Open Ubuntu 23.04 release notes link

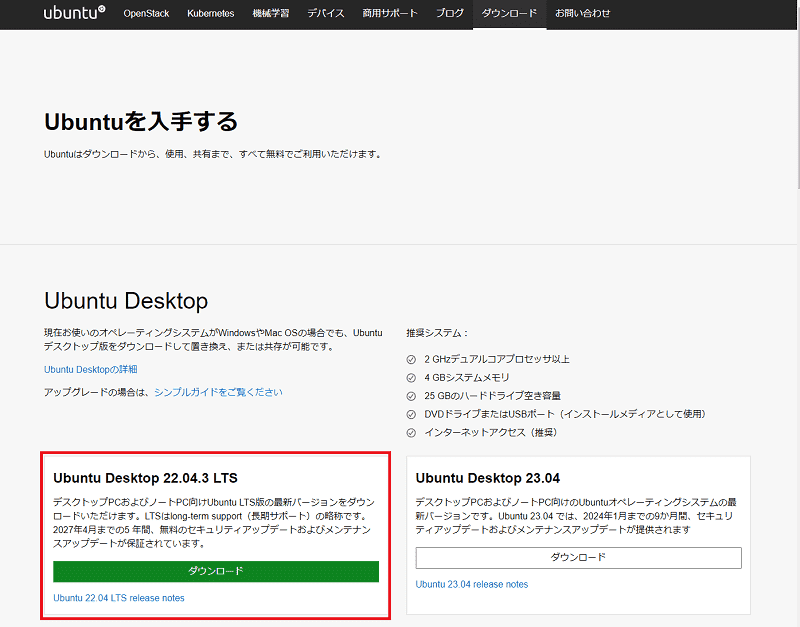pyautogui.click(x=471, y=584)
